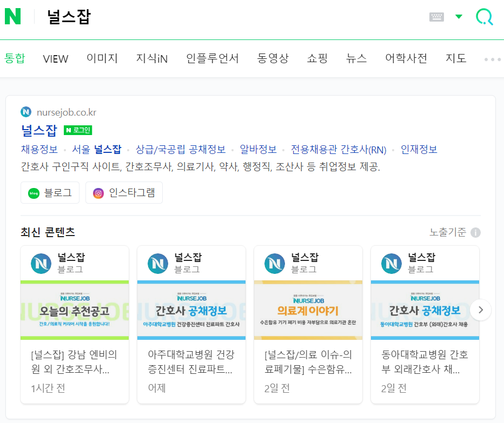Viewport: 504px width, 423px height.
Task: Open the 인재정보 sublink
Action: point(419,149)
